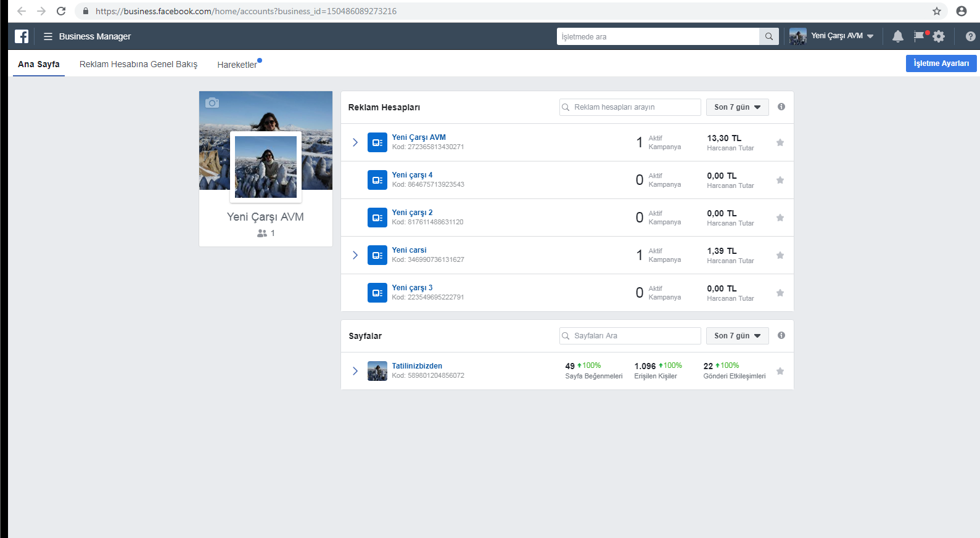Expand the Yeni carsi ad account row
The width and height of the screenshot is (980, 538).
click(x=355, y=255)
